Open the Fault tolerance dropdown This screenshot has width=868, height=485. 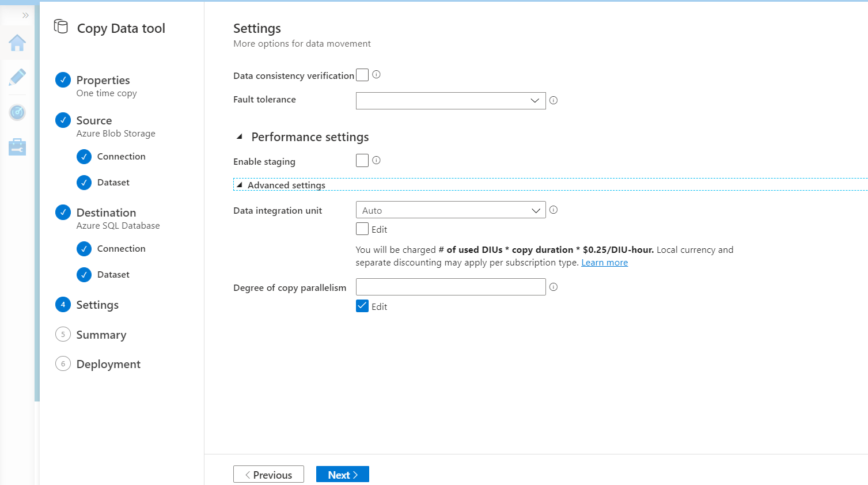pos(450,101)
